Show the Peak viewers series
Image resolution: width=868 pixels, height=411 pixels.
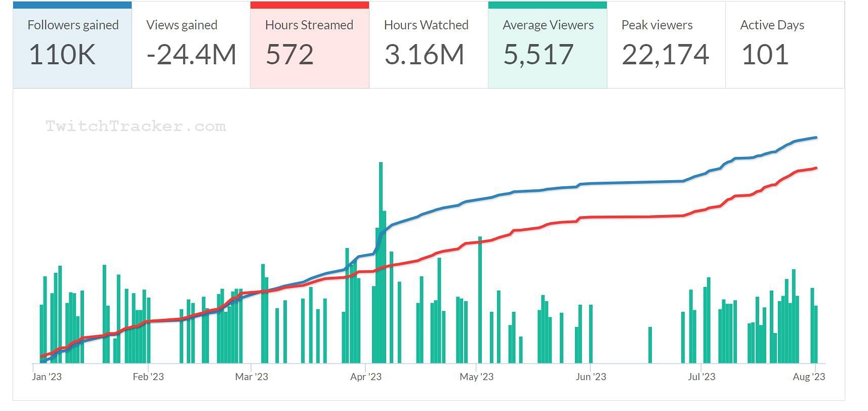[x=666, y=45]
